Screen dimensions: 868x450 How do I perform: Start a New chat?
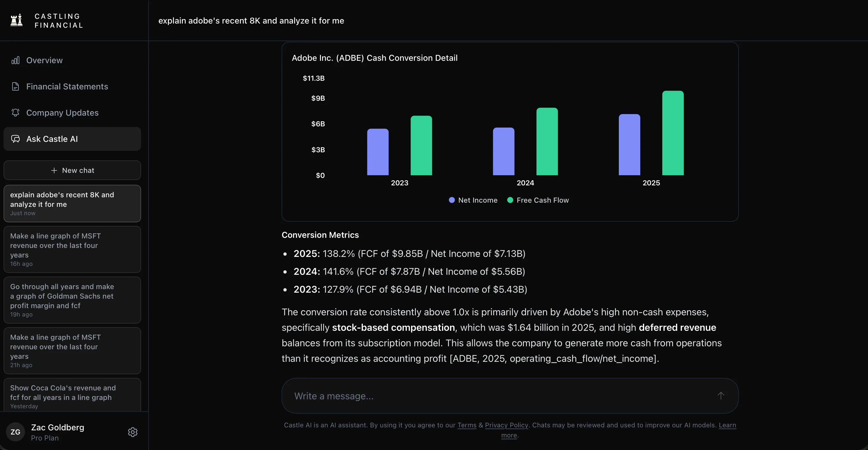pos(72,170)
